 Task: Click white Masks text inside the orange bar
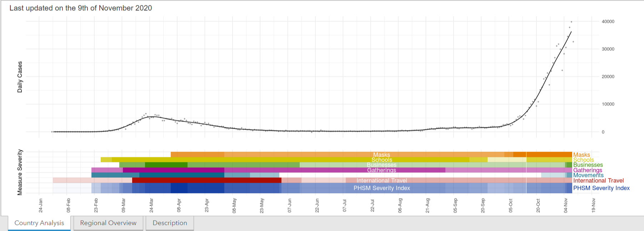(x=381, y=155)
